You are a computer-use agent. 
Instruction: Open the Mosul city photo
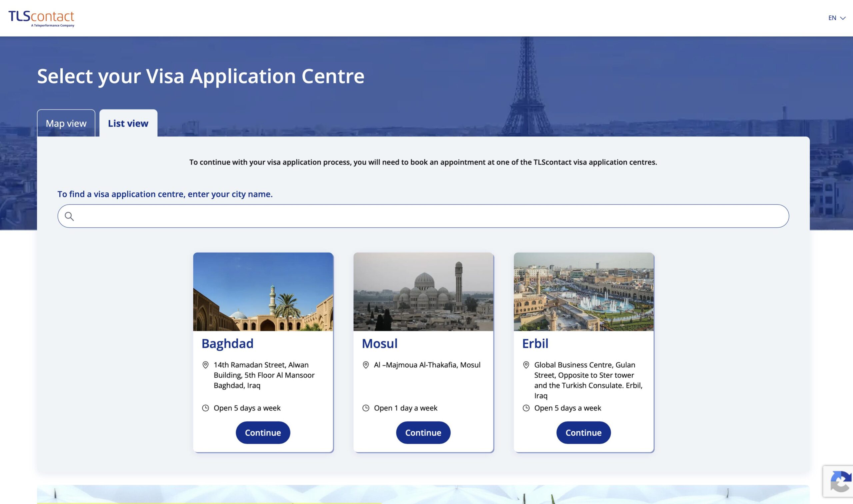click(423, 292)
